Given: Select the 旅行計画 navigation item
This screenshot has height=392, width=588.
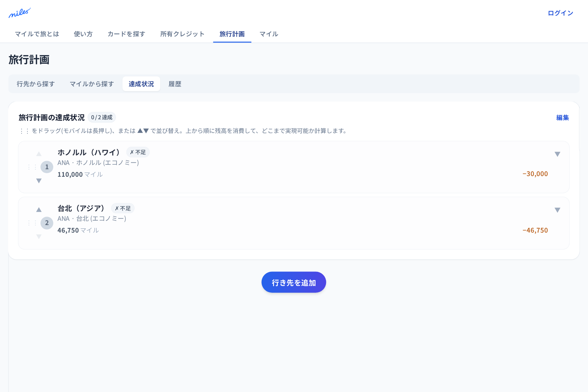Looking at the screenshot, I should tap(232, 34).
